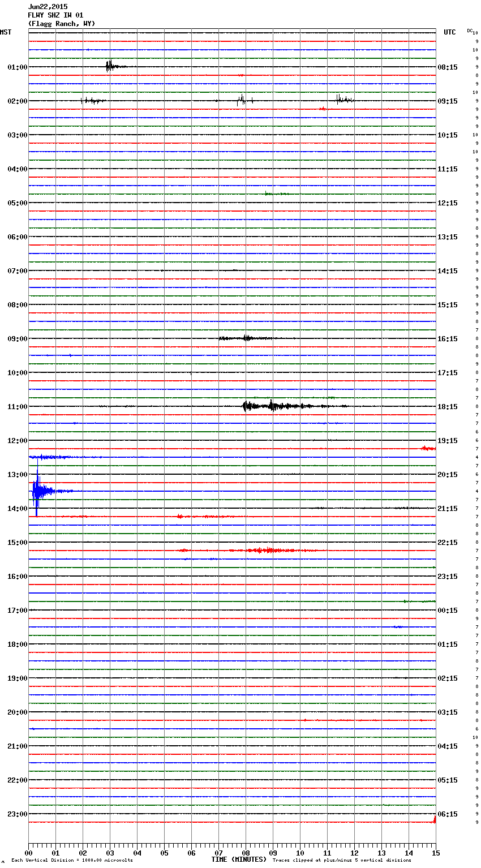Select the '17:00' MST time label
This screenshot has height=868, width=481.
(18, 611)
